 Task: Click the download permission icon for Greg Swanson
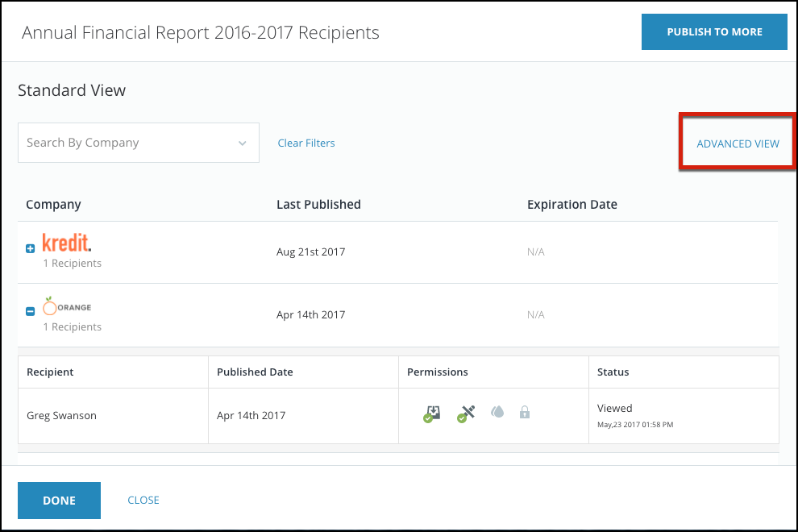click(x=432, y=414)
